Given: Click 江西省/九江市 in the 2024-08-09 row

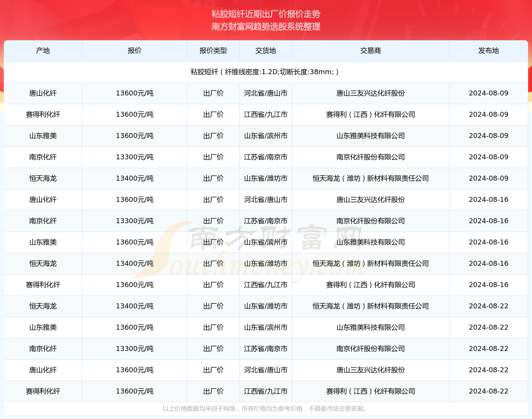Looking at the screenshot, I should pyautogui.click(x=266, y=114).
